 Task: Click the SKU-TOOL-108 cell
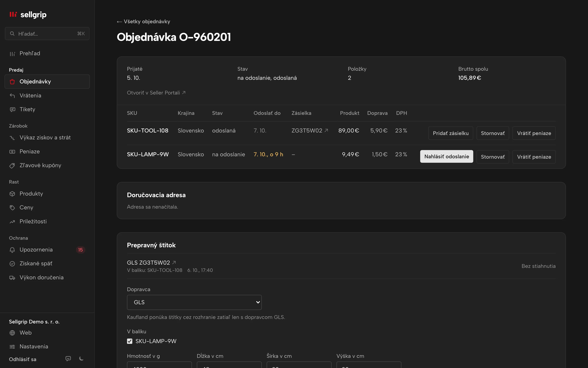tap(148, 131)
